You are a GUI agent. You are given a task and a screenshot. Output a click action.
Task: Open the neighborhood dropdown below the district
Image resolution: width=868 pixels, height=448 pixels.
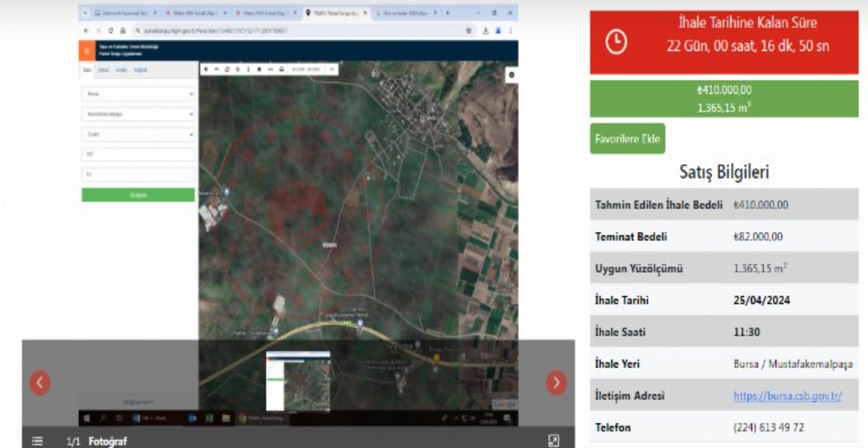[x=138, y=134]
